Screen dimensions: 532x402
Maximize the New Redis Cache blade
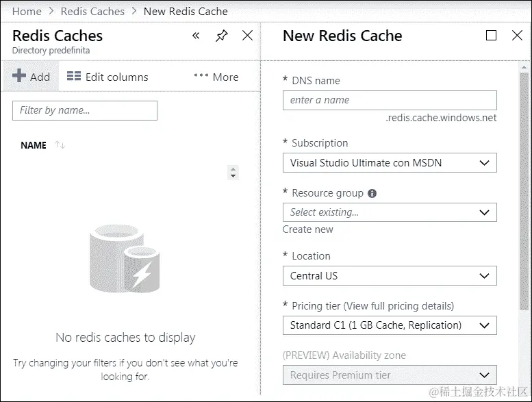pyautogui.click(x=491, y=36)
